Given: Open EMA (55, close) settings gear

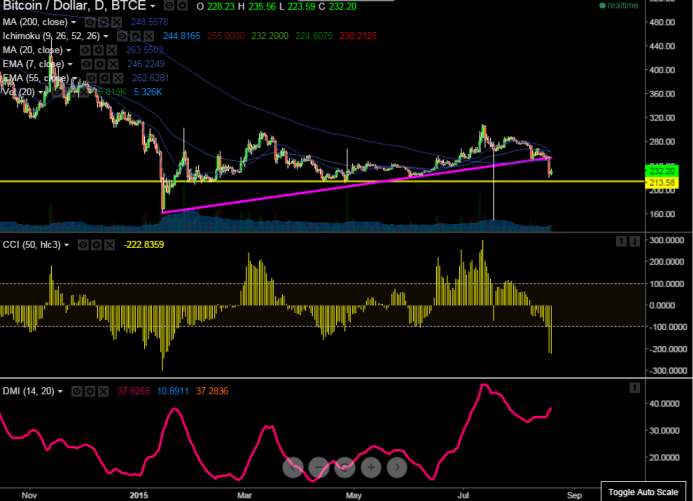Looking at the screenshot, I should [x=104, y=78].
